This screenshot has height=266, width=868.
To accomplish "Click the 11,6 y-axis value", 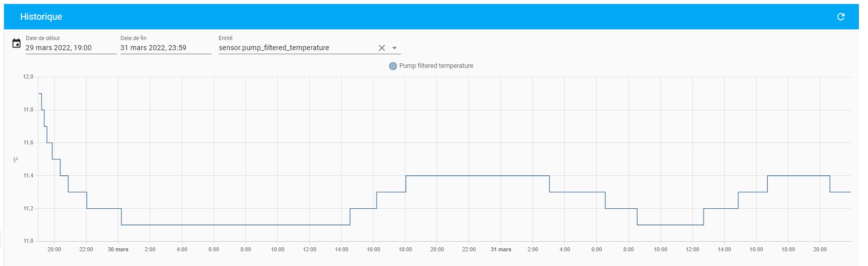I will point(28,143).
